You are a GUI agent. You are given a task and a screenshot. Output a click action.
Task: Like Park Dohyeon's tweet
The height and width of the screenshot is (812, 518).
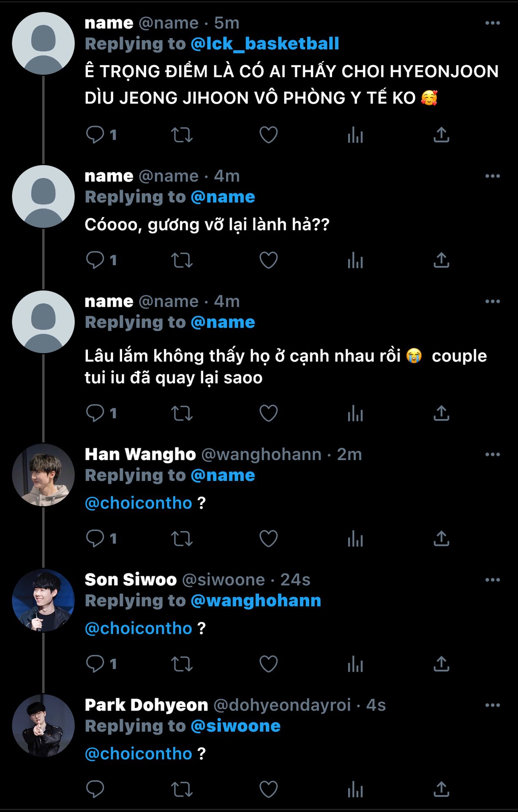click(x=268, y=789)
